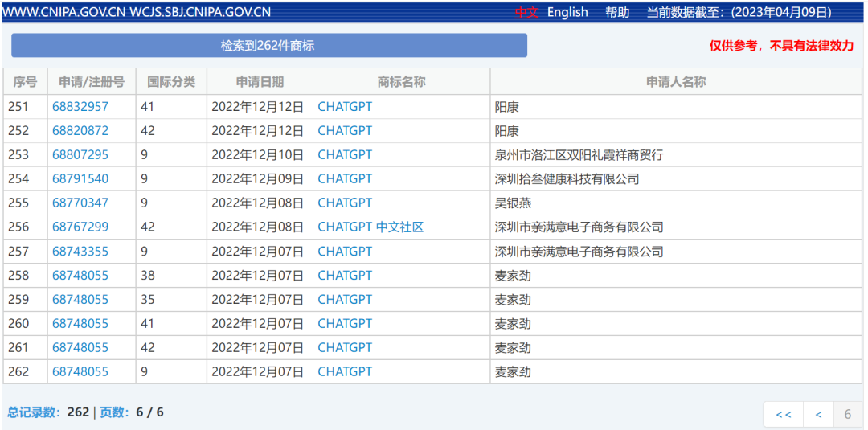This screenshot has height=430, width=868.
Task: Open CHATGPT trademark in row 254
Action: click(x=345, y=178)
